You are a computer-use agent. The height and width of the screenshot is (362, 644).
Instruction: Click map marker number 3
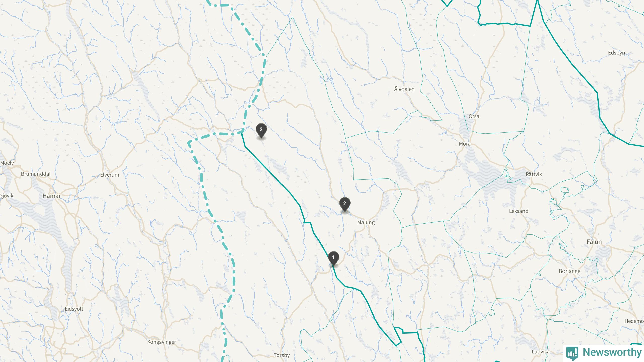pyautogui.click(x=261, y=130)
